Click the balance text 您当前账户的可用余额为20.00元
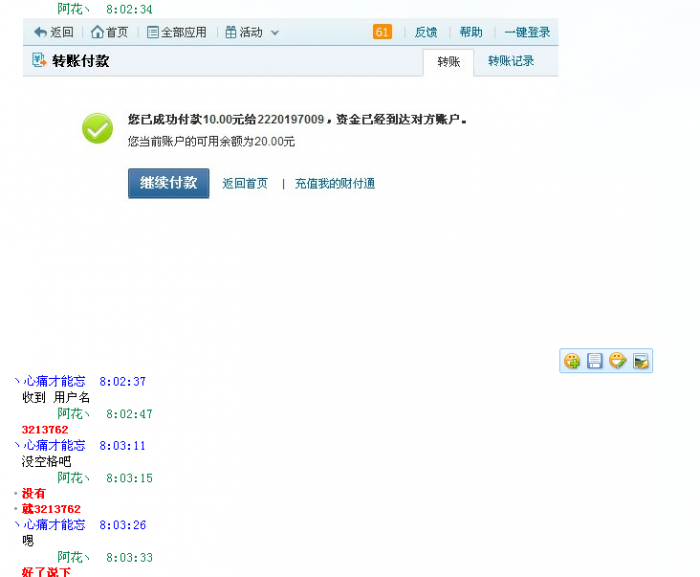Screen dimensions: 700x577 tap(211, 142)
